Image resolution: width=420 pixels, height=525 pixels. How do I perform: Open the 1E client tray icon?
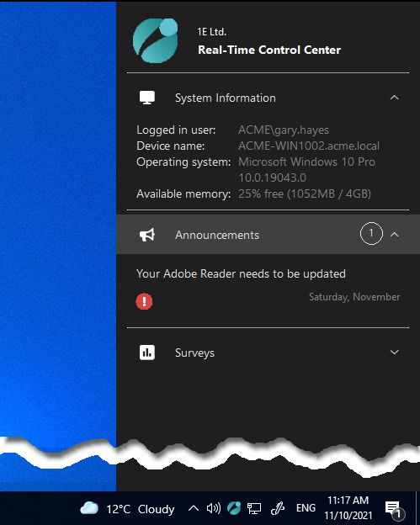tap(234, 508)
